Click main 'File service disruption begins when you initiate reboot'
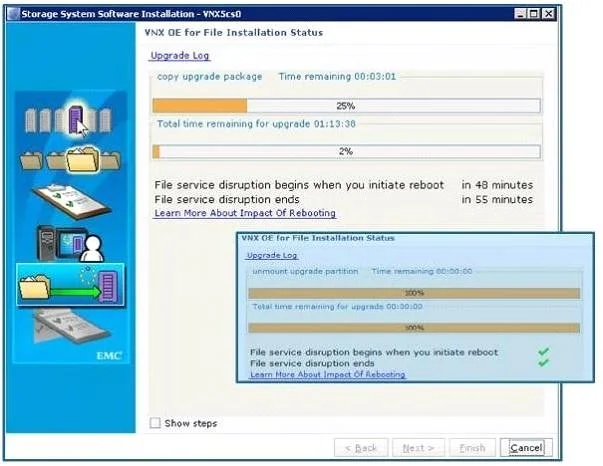The height and width of the screenshot is (466, 603). pyautogui.click(x=299, y=185)
